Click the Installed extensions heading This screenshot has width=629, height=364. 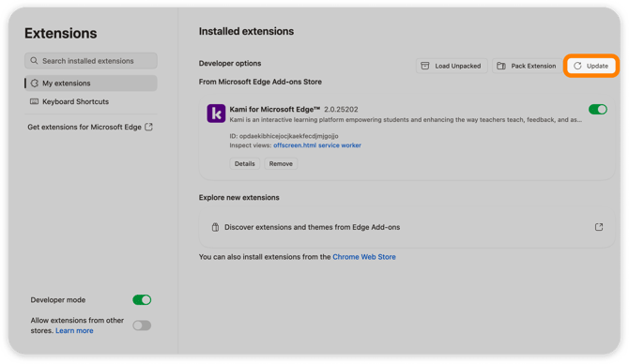tap(246, 31)
